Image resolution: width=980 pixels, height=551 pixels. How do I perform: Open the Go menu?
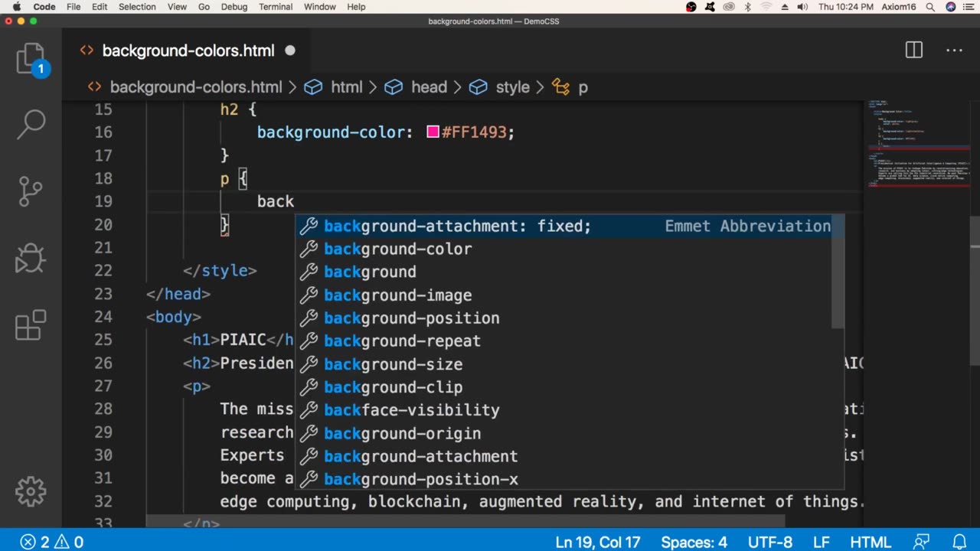click(x=204, y=7)
